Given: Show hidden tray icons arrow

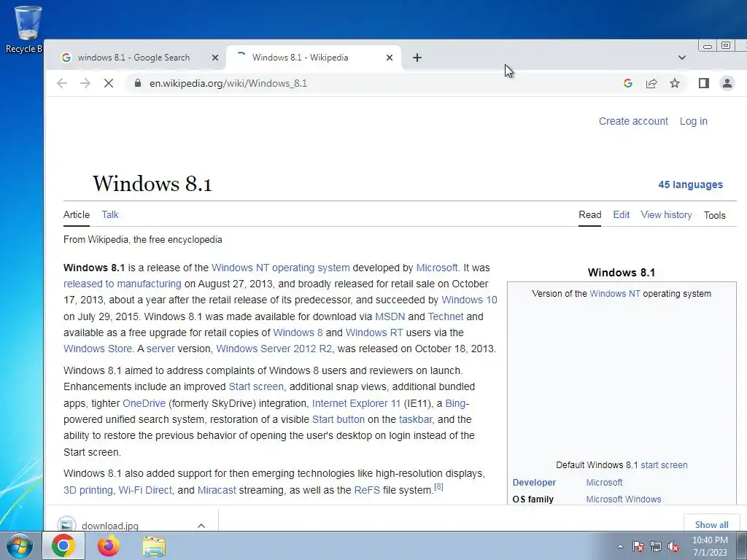Looking at the screenshot, I should [620, 546].
